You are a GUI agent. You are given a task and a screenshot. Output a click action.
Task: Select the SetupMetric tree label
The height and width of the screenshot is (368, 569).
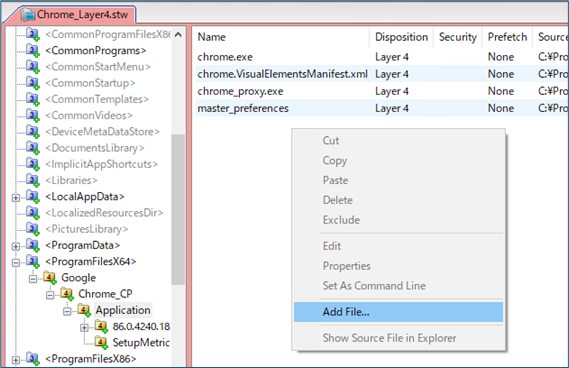(141, 342)
